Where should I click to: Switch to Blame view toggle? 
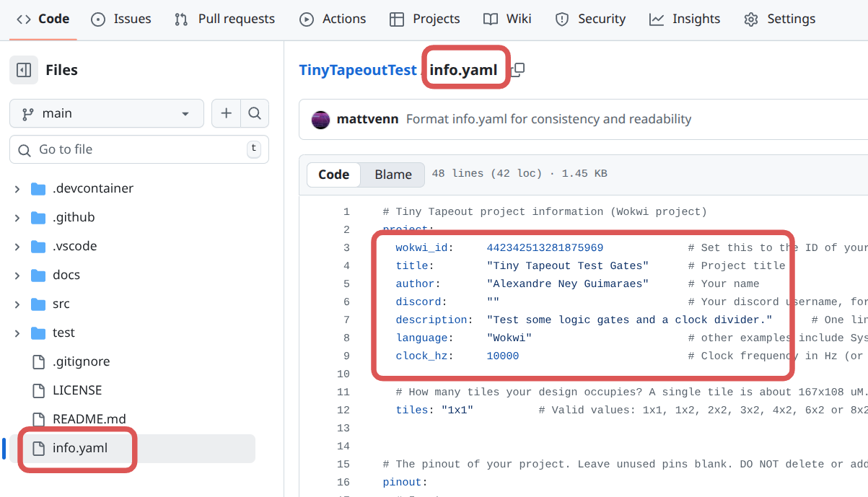coord(393,174)
